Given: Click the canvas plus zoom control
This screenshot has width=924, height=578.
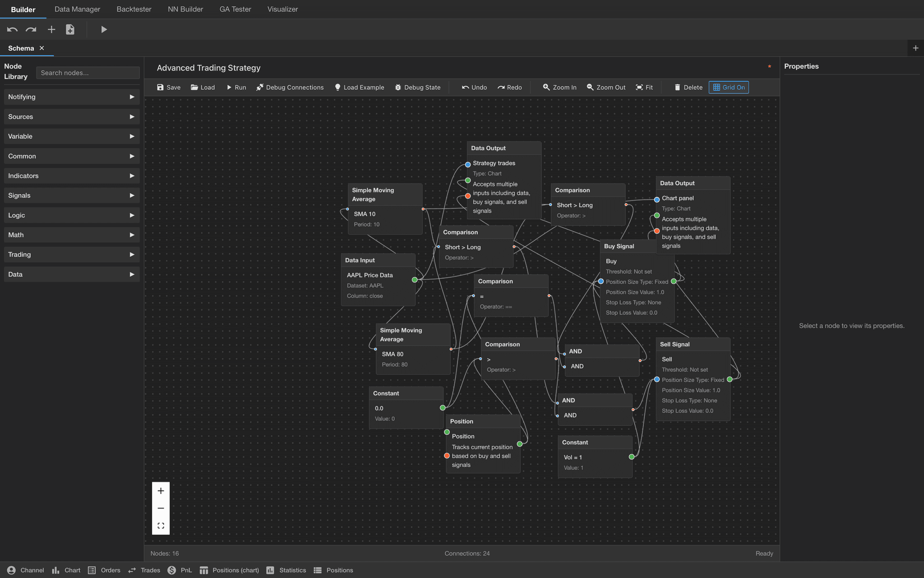Looking at the screenshot, I should [x=161, y=491].
